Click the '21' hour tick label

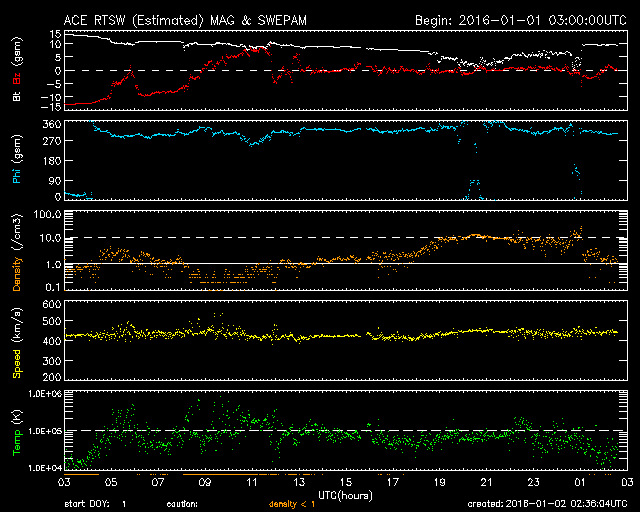[487, 482]
